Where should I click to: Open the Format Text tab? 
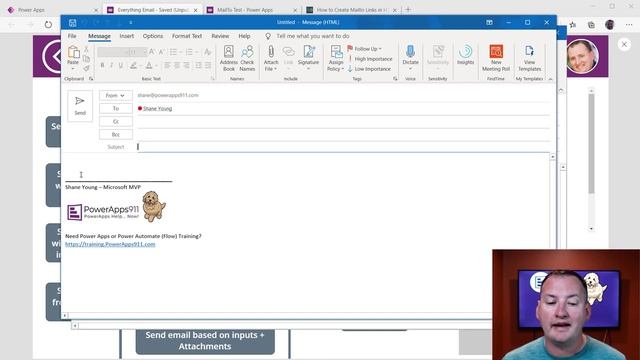[187, 36]
